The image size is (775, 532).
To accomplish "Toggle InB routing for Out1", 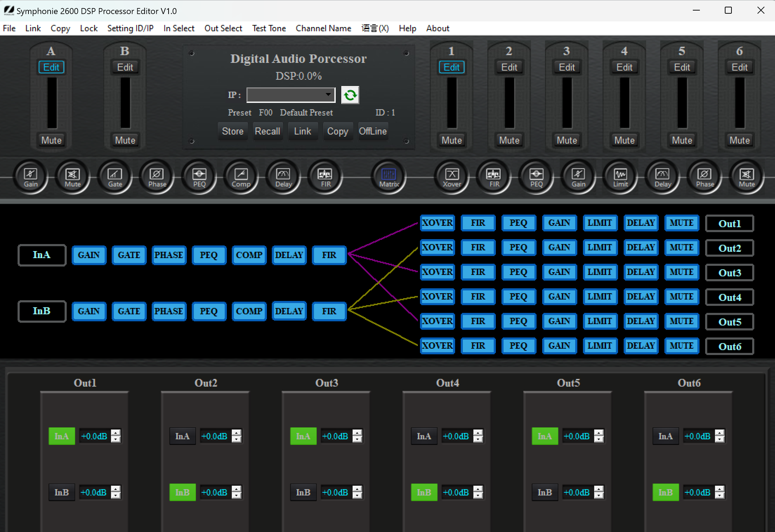I will pos(61,492).
